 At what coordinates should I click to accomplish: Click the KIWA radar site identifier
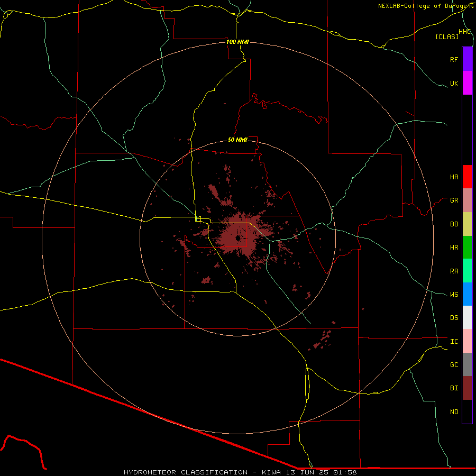click(x=271, y=472)
